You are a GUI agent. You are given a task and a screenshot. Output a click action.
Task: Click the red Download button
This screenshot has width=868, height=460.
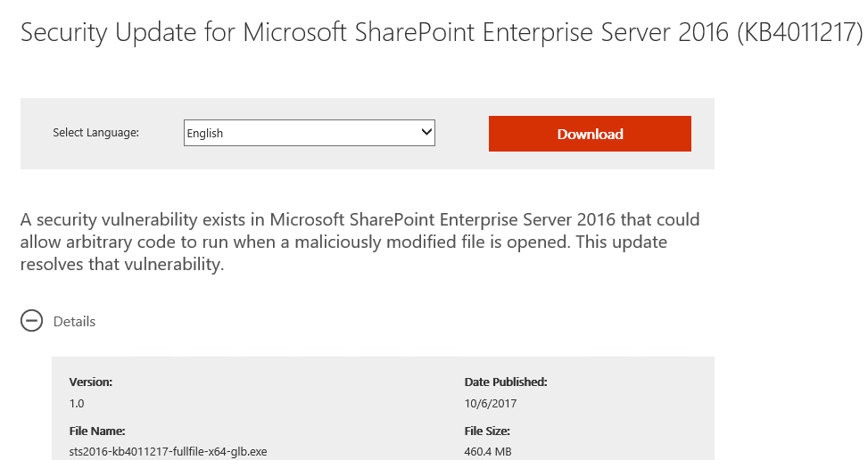pos(590,134)
